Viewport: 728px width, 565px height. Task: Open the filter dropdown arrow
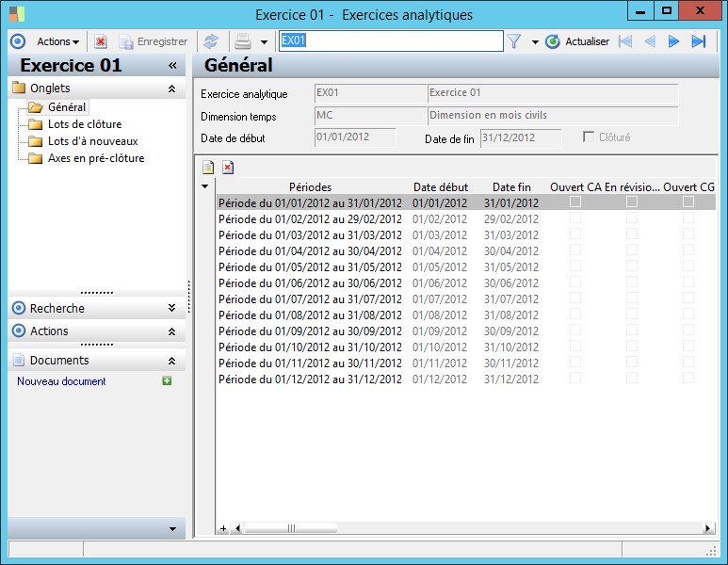[x=535, y=42]
